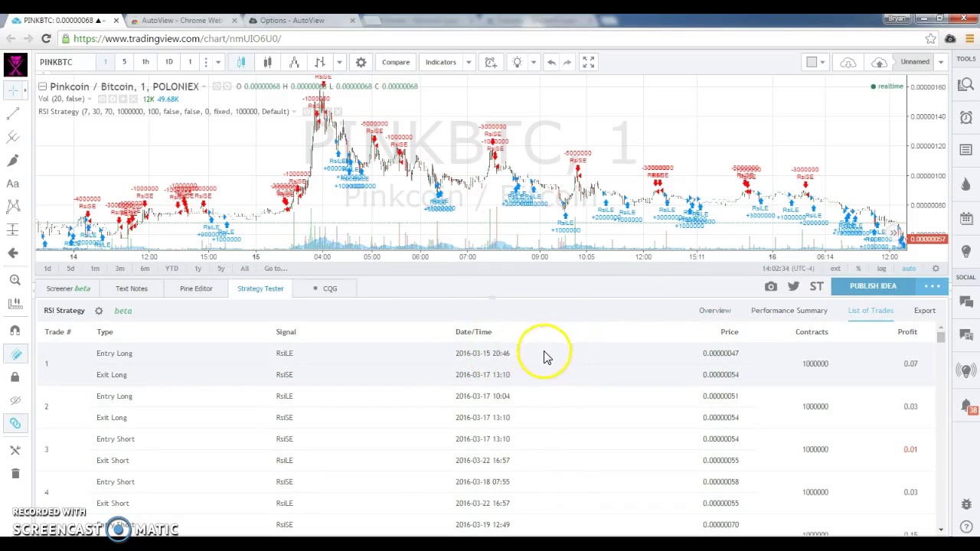Collapse the chart legend box icon
Screen dimensions: 980x551
(43, 86)
